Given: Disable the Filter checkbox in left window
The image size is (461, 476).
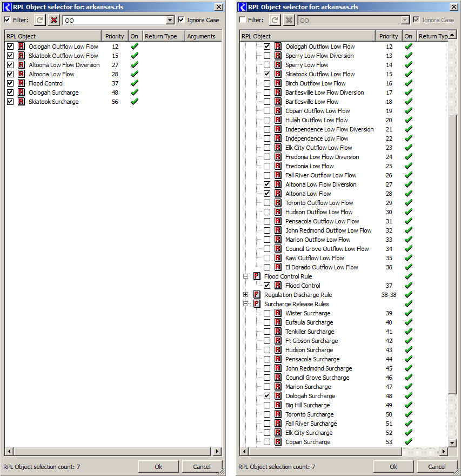Looking at the screenshot, I should click(x=7, y=19).
